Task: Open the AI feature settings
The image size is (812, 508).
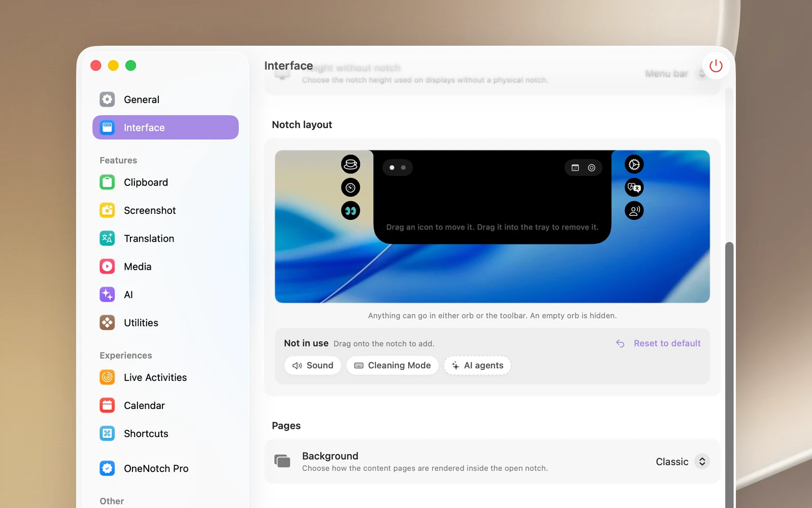Action: 165,295
